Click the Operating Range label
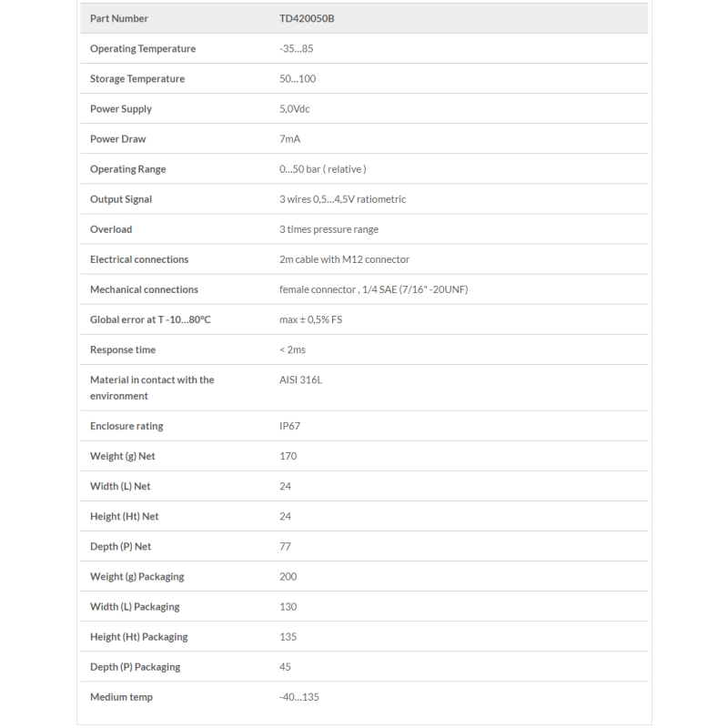Viewport: 728px width, 728px height. (x=127, y=169)
